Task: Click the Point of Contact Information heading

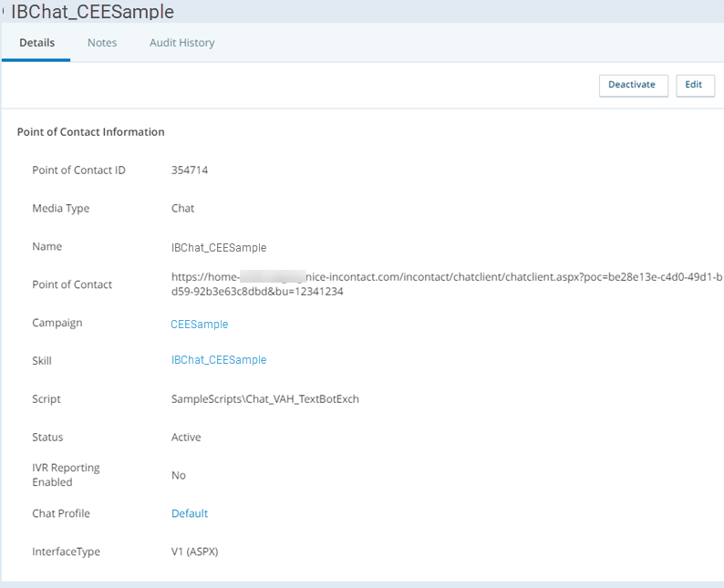Action: [91, 132]
